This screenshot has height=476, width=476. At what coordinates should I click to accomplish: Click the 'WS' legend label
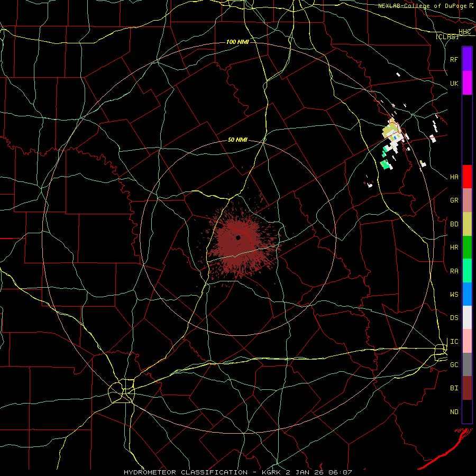[x=454, y=295]
